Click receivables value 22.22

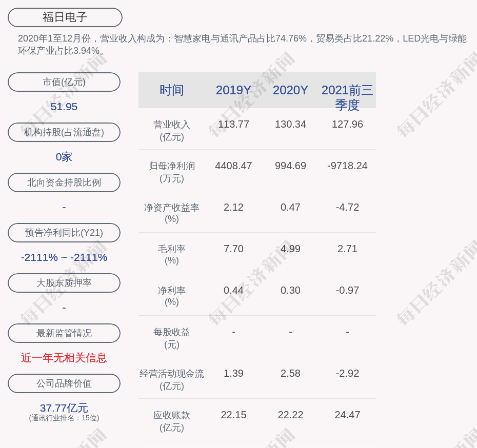(x=290, y=415)
